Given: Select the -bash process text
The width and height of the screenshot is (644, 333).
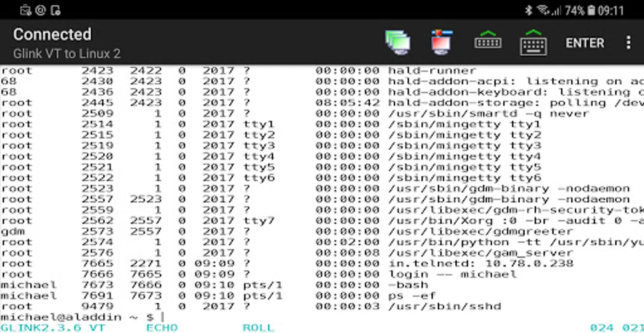Looking at the screenshot, I should [x=408, y=285].
